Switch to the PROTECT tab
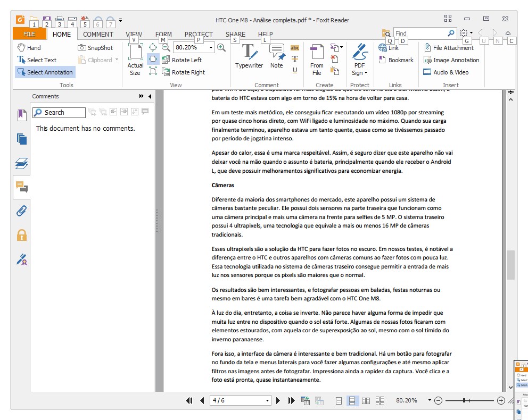Viewport: 528px width, 420px height. coord(199,35)
